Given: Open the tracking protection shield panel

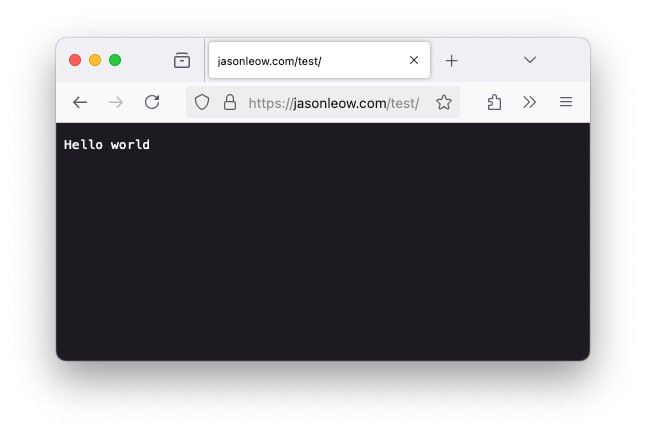Looking at the screenshot, I should coord(202,102).
